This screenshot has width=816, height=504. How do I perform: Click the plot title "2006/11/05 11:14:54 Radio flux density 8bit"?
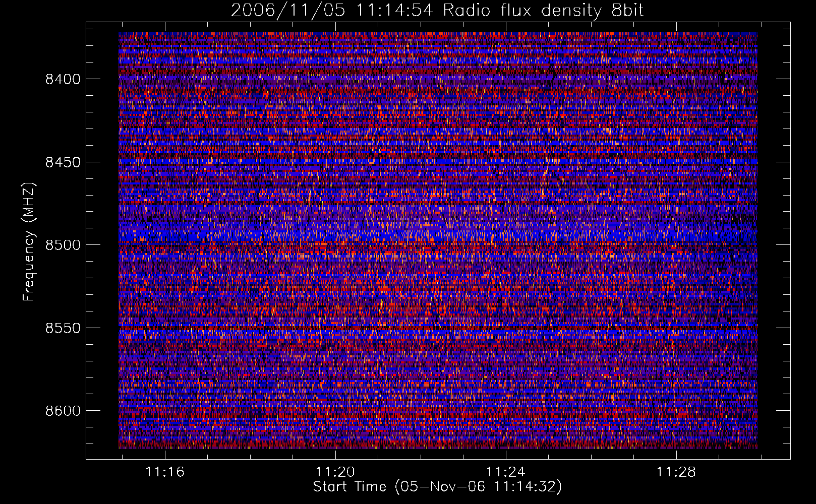click(x=437, y=11)
